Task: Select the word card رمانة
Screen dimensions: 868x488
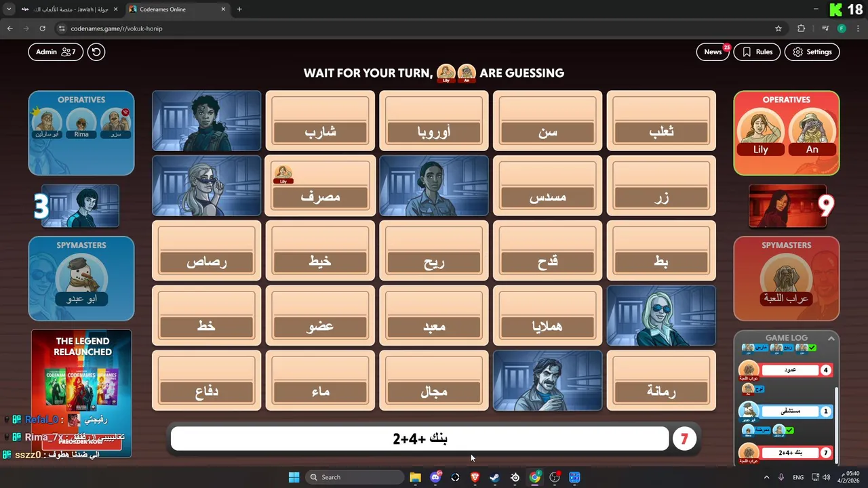Action: (x=661, y=381)
